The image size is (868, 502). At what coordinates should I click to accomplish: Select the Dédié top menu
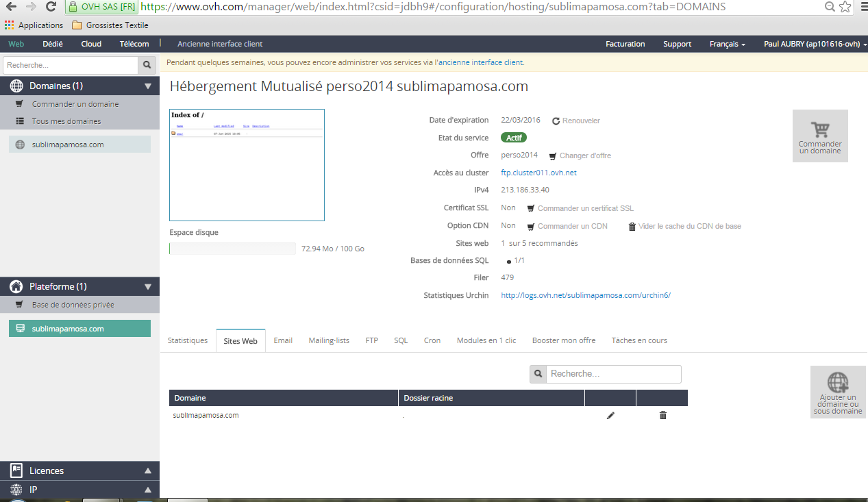[x=53, y=44]
